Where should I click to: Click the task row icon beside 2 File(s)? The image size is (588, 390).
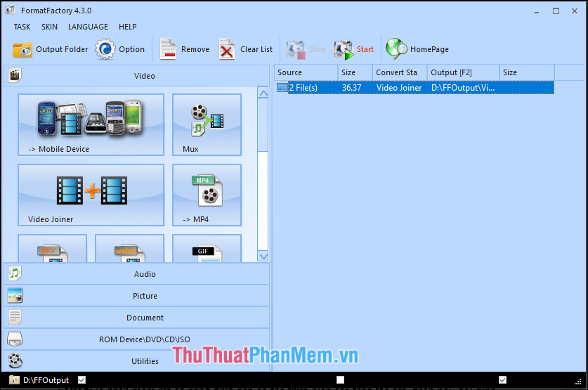(x=282, y=88)
